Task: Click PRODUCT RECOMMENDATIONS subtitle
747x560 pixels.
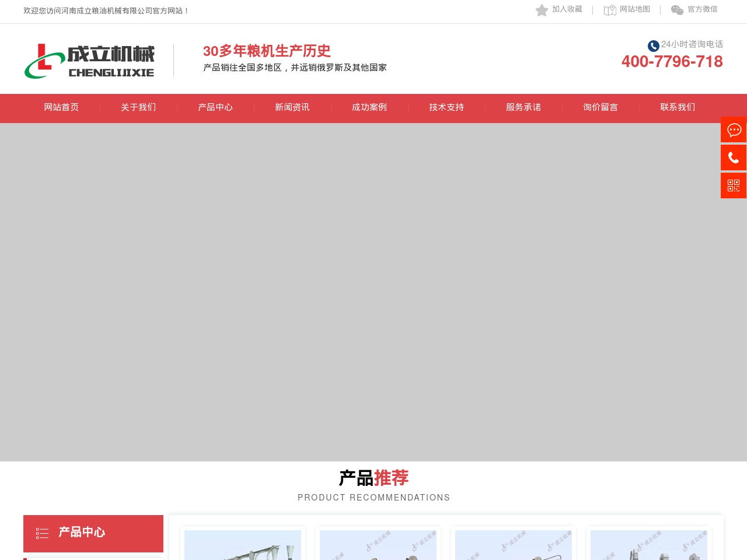Action: [x=373, y=498]
